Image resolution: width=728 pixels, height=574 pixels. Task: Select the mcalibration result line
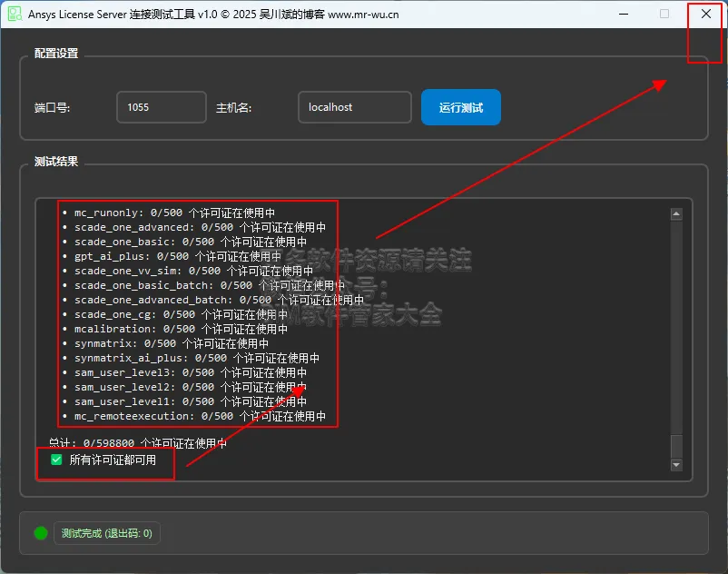175,329
